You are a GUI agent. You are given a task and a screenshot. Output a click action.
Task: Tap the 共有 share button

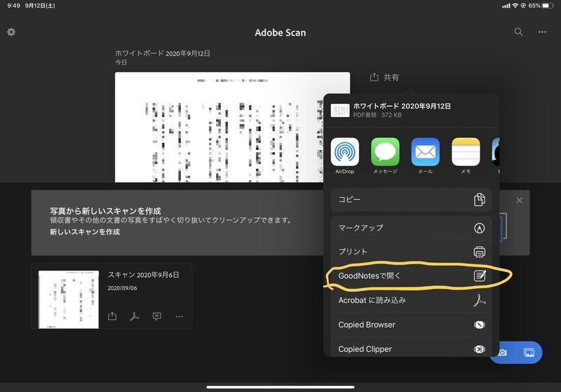(384, 77)
